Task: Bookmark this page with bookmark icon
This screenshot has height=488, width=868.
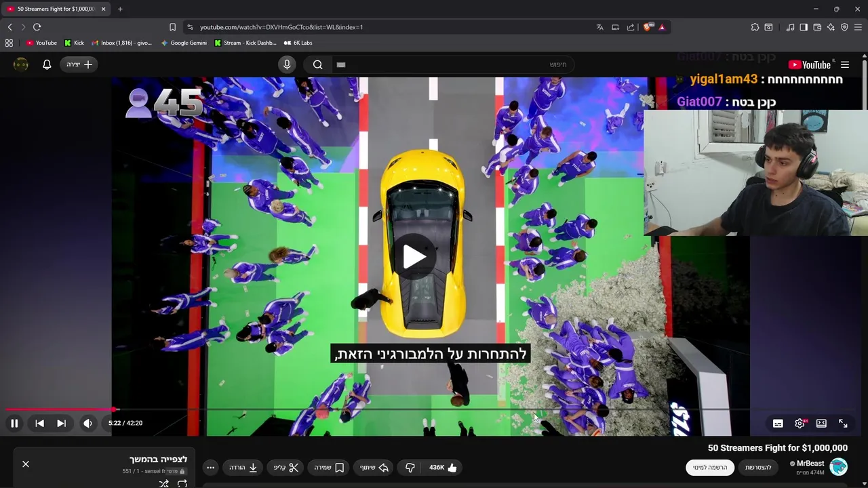Action: click(x=172, y=27)
